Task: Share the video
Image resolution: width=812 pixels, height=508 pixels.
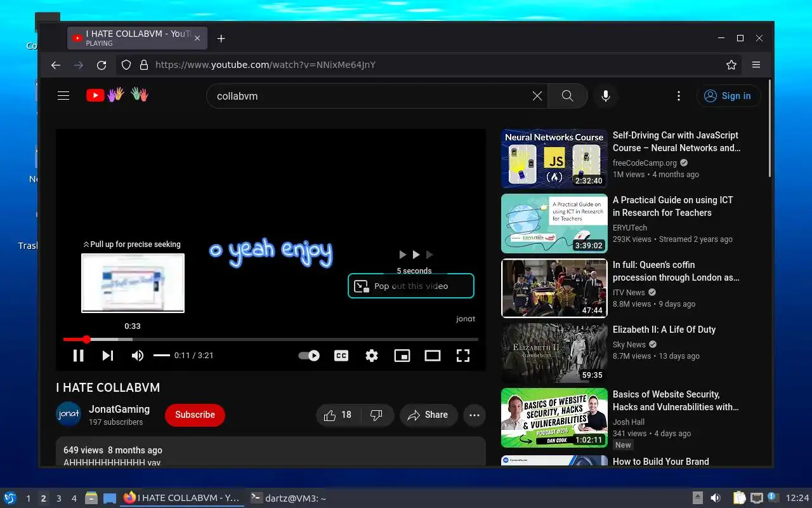Action: tap(428, 415)
